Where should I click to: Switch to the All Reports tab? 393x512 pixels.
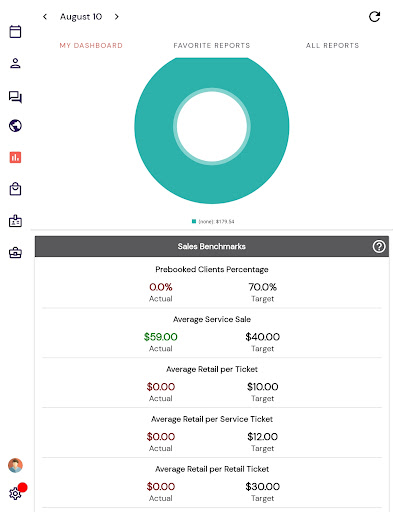(332, 45)
